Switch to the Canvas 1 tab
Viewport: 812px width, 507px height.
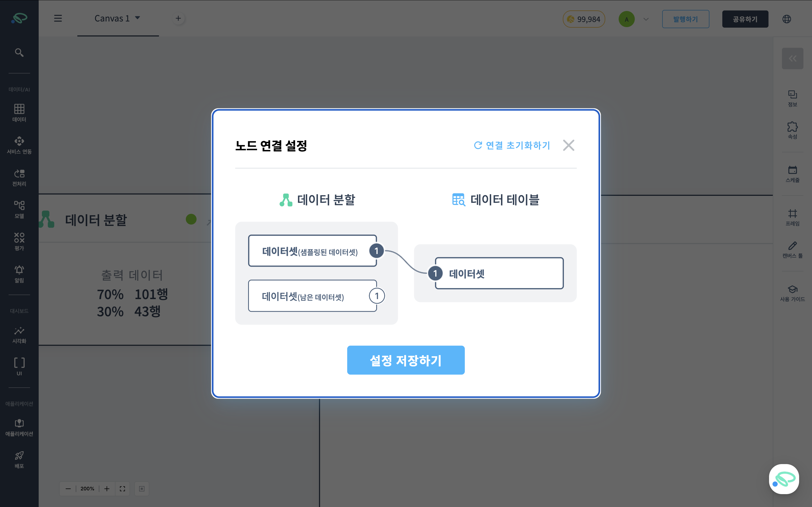coord(113,18)
